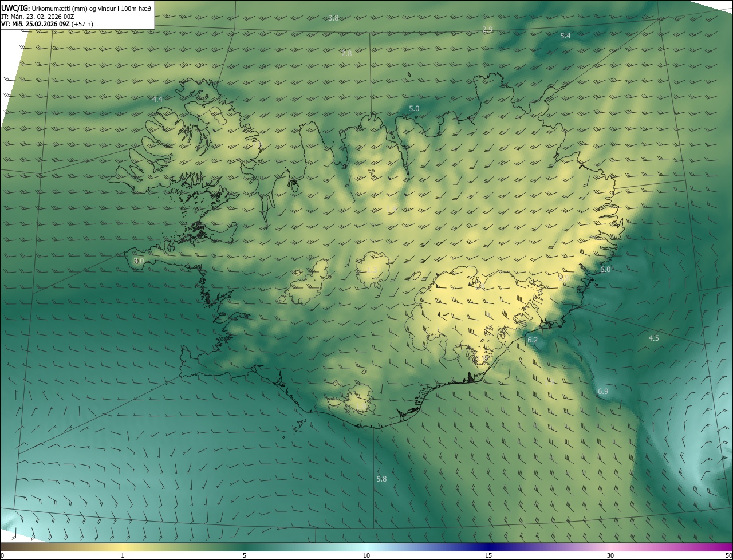Click the legend tick label 50

coord(728,556)
